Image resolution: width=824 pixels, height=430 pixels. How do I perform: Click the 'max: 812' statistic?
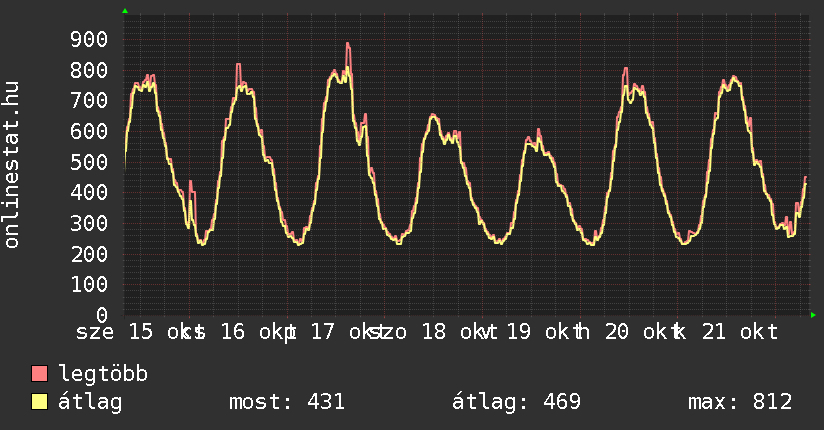pyautogui.click(x=740, y=402)
